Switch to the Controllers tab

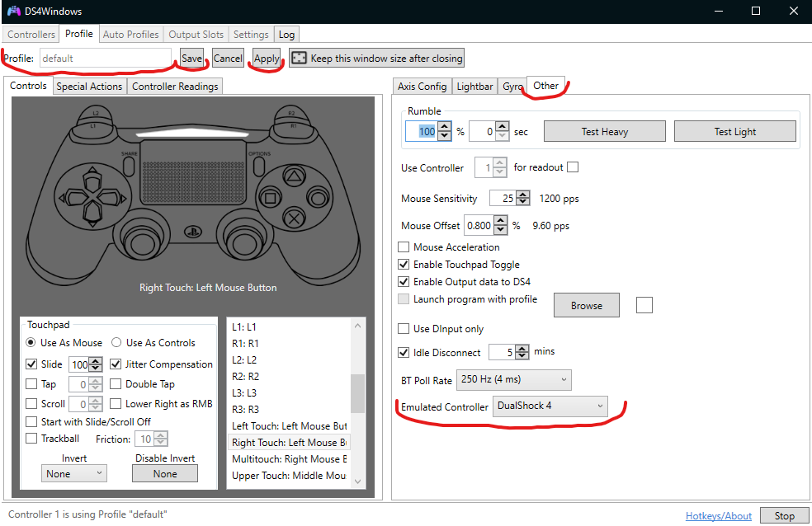31,34
